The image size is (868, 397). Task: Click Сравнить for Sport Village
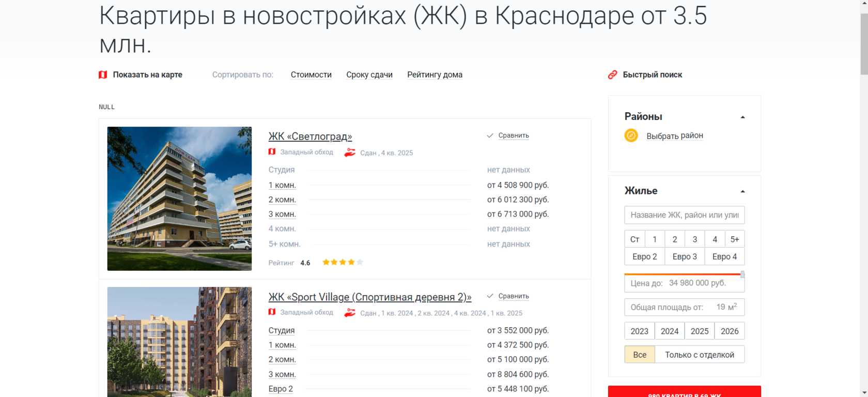tap(514, 296)
